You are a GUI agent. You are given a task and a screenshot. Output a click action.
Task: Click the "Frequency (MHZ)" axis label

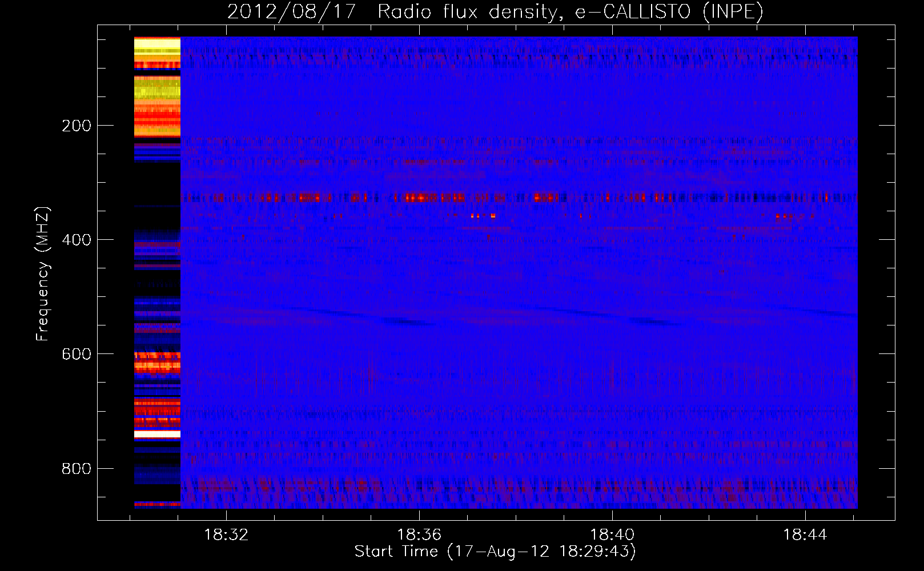[43, 274]
